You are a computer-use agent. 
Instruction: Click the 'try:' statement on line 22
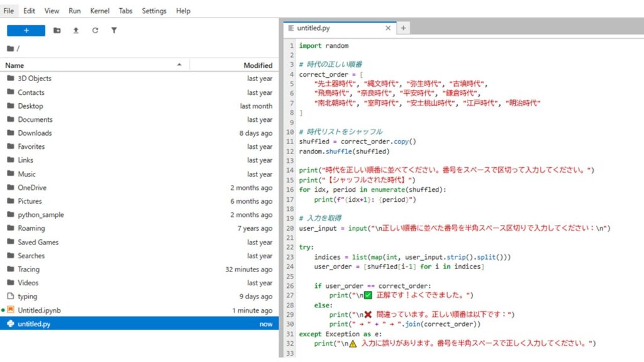tap(306, 247)
